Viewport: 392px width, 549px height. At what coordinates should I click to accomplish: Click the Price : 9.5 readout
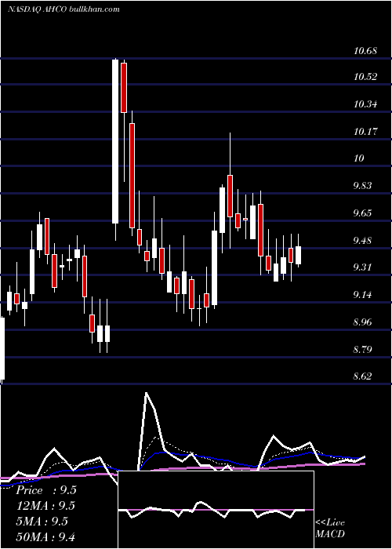[46, 490]
